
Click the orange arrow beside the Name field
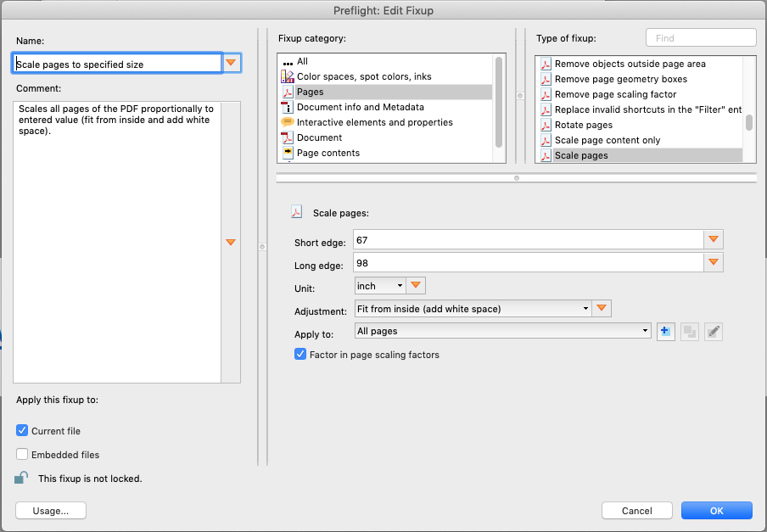[232, 64]
